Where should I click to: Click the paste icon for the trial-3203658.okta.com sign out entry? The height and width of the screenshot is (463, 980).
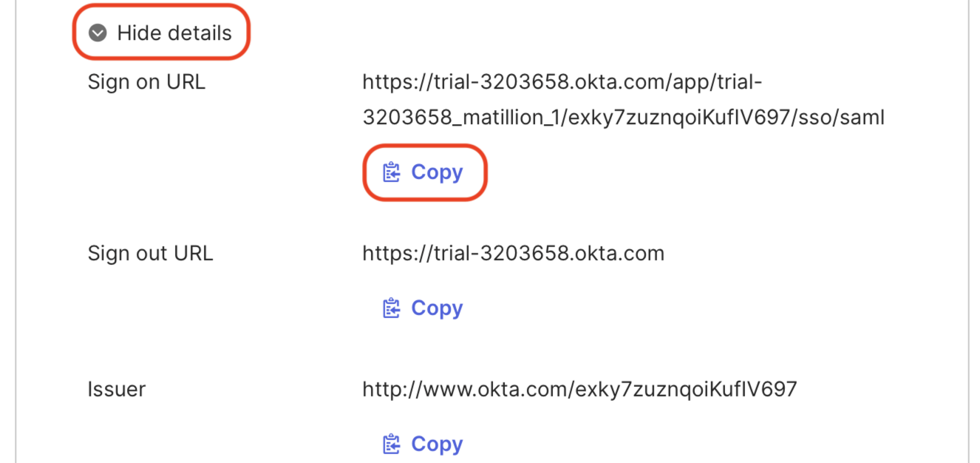[391, 308]
